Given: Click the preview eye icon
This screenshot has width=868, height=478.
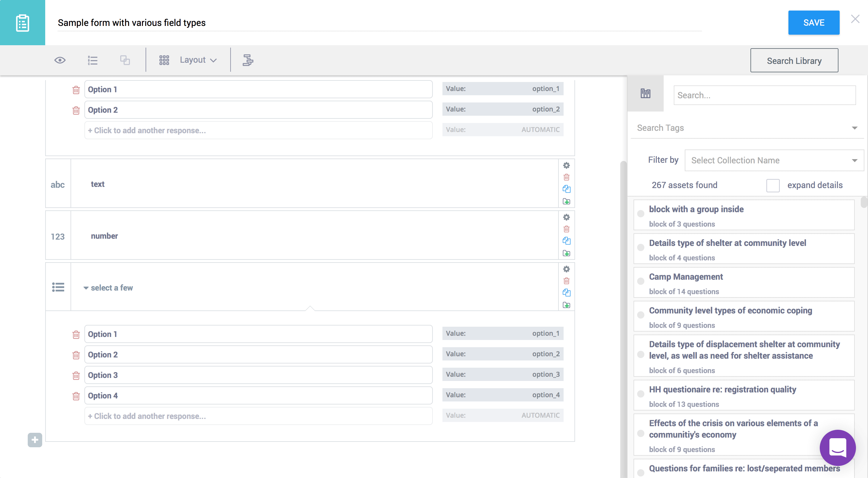Looking at the screenshot, I should (x=59, y=59).
